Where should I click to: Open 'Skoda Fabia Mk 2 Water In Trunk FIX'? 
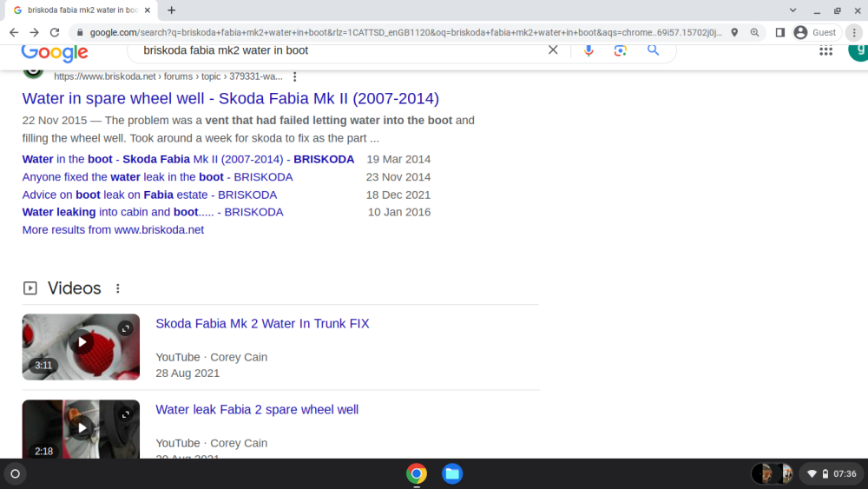262,323
